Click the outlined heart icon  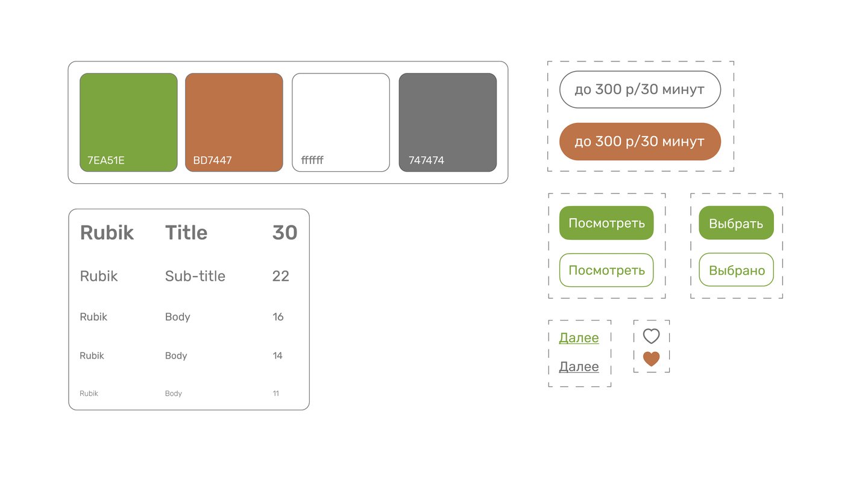click(651, 336)
